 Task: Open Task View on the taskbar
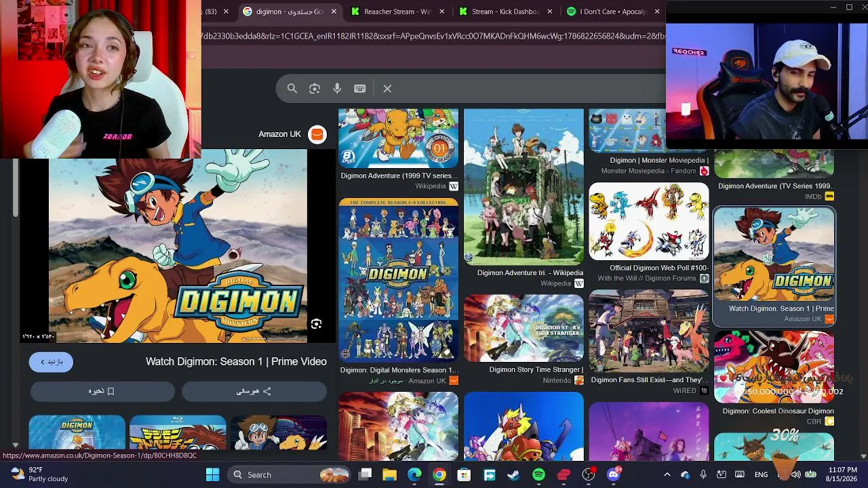(x=366, y=474)
